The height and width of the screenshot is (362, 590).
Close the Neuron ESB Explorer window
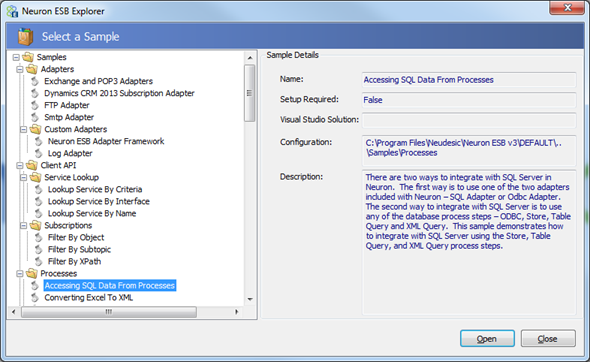[x=568, y=8]
